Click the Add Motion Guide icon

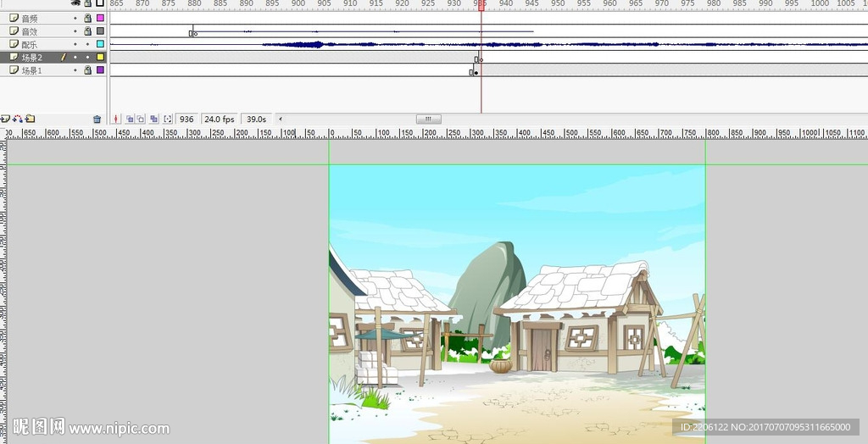point(18,119)
